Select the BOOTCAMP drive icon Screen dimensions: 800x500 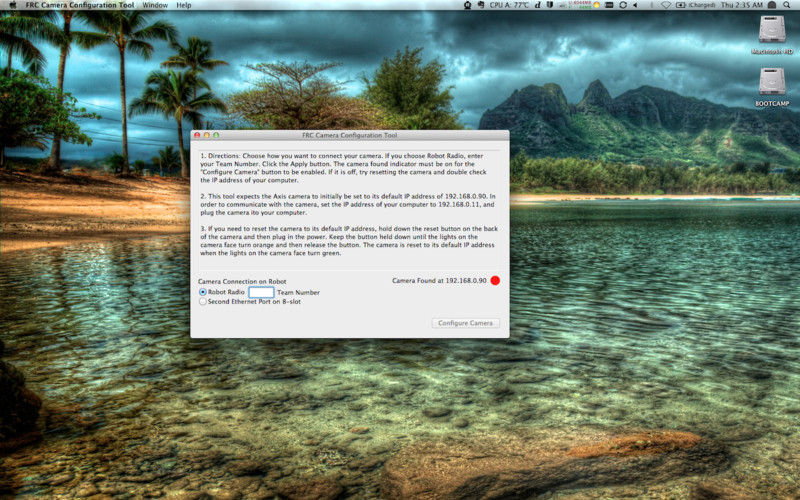pyautogui.click(x=772, y=82)
